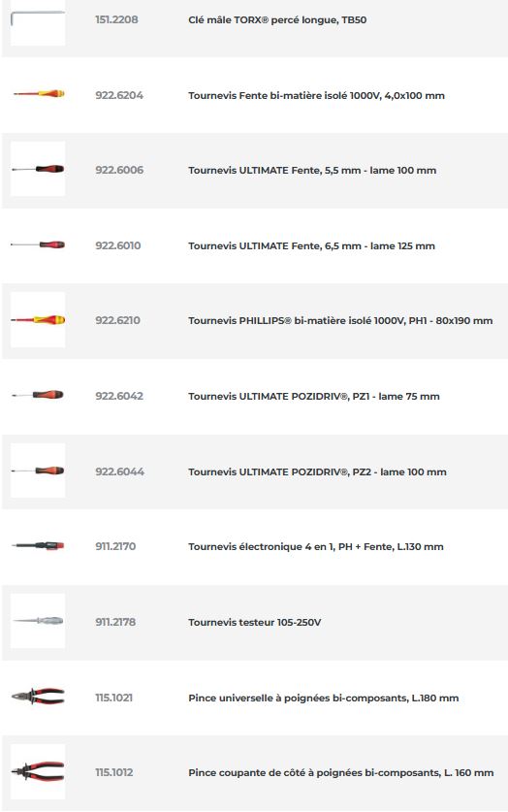Select 'Tournevis testeur 105-250V' product title

[255, 622]
